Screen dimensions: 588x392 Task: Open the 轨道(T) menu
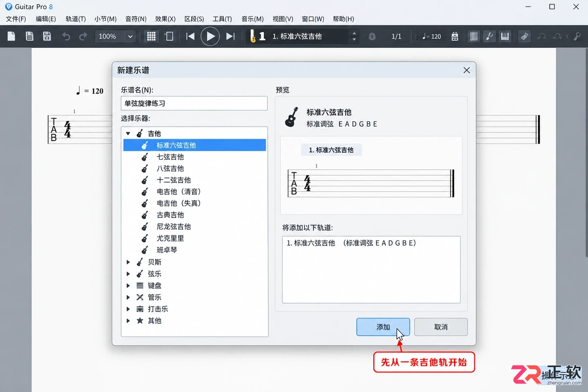point(76,19)
